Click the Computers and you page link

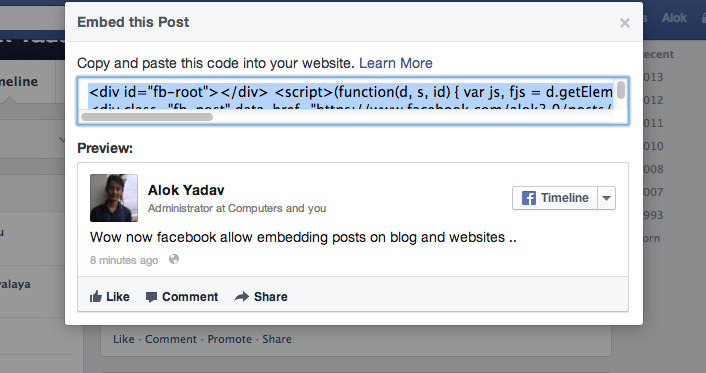[x=277, y=208]
